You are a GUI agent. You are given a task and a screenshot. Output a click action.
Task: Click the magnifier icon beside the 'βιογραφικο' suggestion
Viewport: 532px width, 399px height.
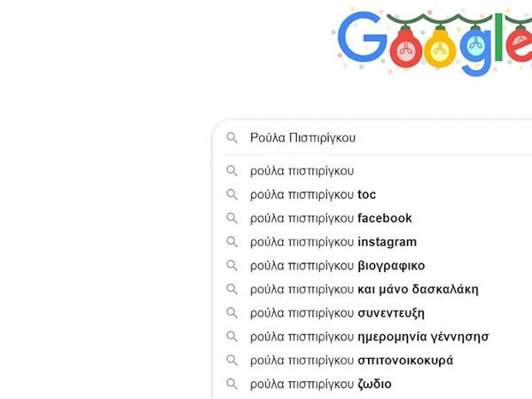[232, 266]
